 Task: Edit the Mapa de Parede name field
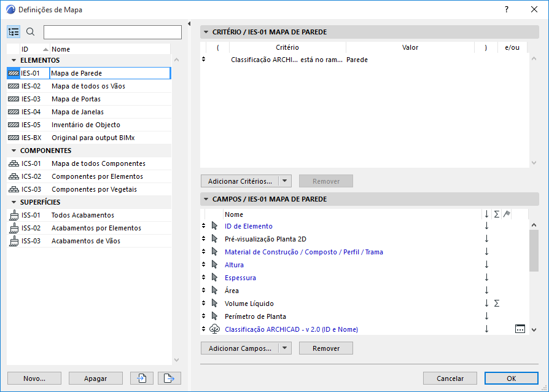tap(110, 73)
